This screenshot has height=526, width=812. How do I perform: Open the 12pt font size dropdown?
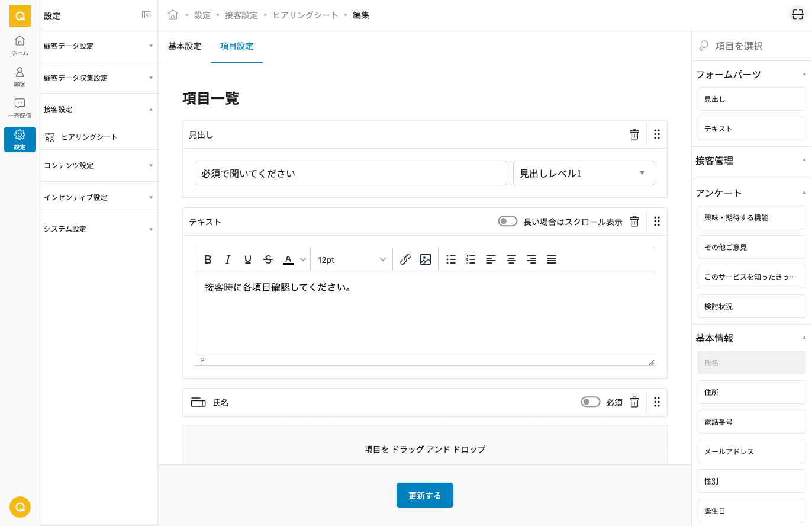click(x=352, y=259)
